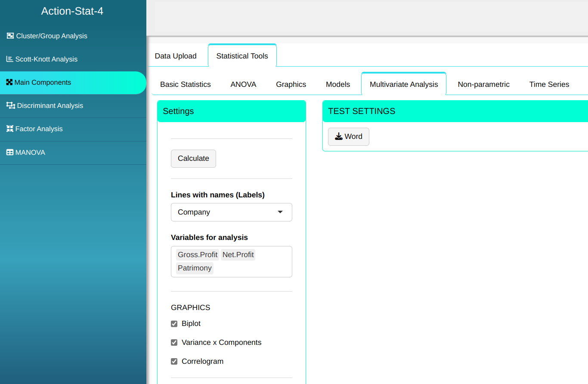Open the Company labels dropdown
Image resolution: width=588 pixels, height=384 pixels.
231,212
